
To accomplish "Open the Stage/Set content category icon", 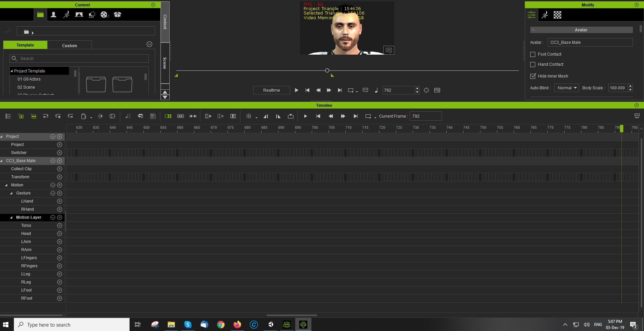I will pyautogui.click(x=79, y=15).
